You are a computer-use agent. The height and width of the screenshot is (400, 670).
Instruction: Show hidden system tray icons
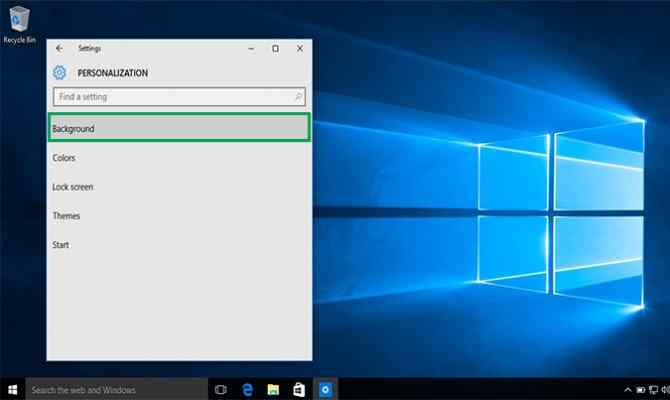pyautogui.click(x=627, y=390)
